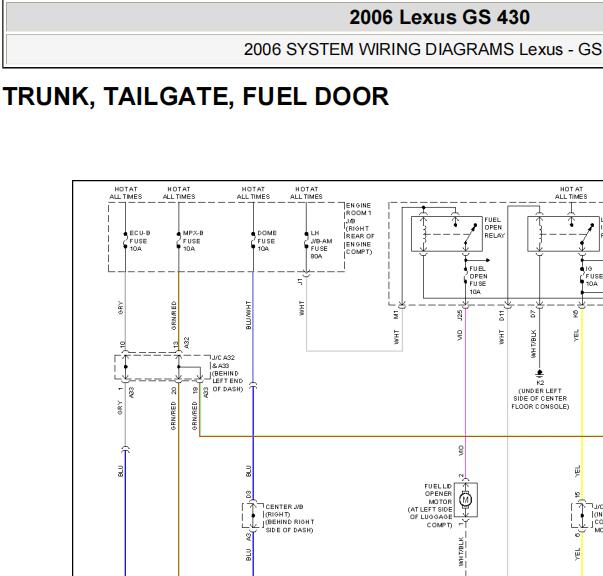Click the "WHT/BLK" wire label above K2 ground

point(534,344)
